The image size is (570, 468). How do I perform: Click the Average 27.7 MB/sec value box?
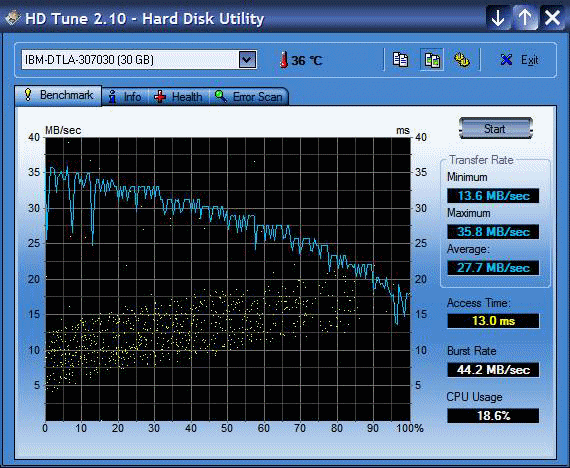coord(493,268)
